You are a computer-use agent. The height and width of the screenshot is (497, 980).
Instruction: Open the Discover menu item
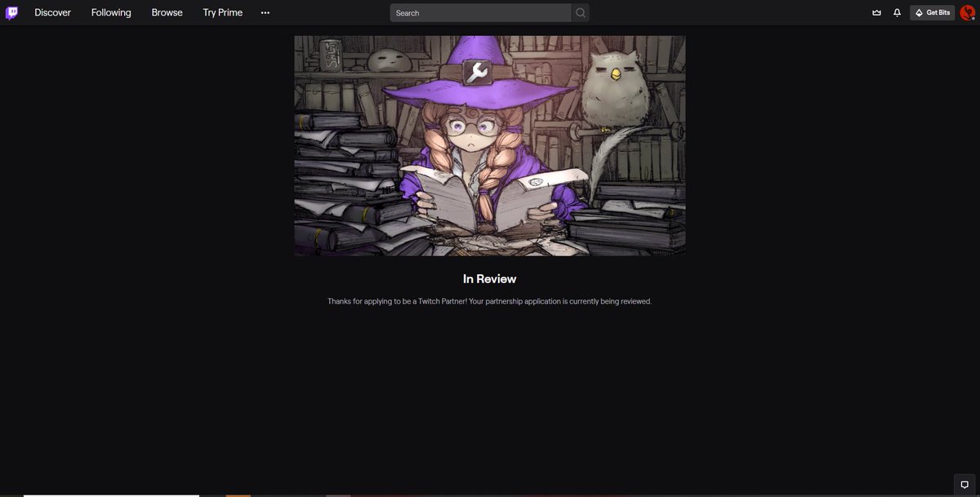[52, 11]
